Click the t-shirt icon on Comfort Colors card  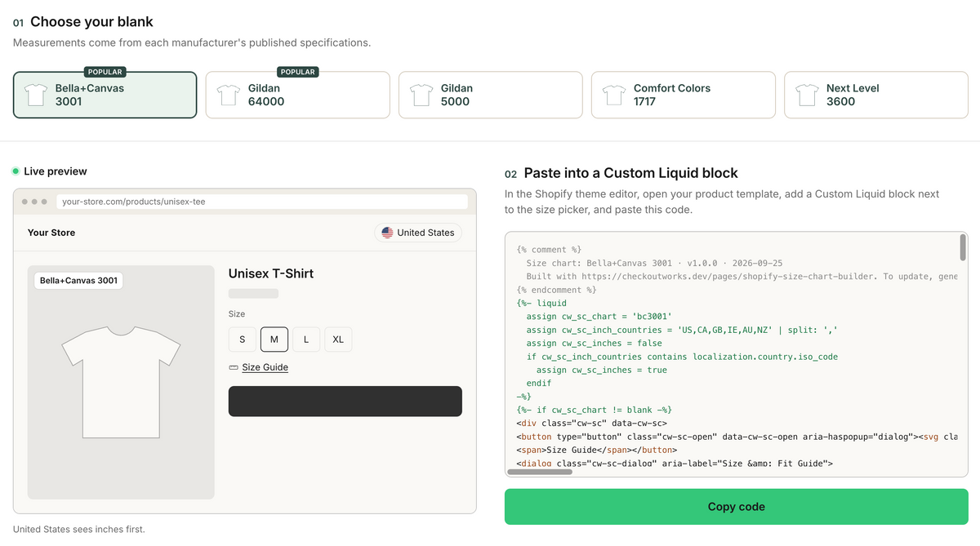614,95
